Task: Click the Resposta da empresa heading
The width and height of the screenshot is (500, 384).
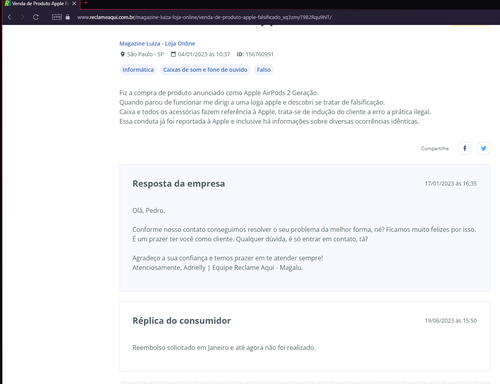Action: (179, 184)
